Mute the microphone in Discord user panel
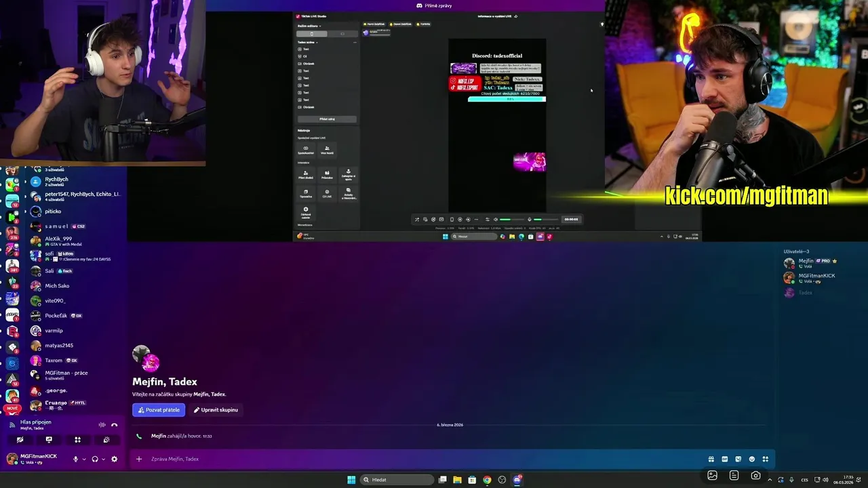The height and width of the screenshot is (488, 868). [x=75, y=459]
